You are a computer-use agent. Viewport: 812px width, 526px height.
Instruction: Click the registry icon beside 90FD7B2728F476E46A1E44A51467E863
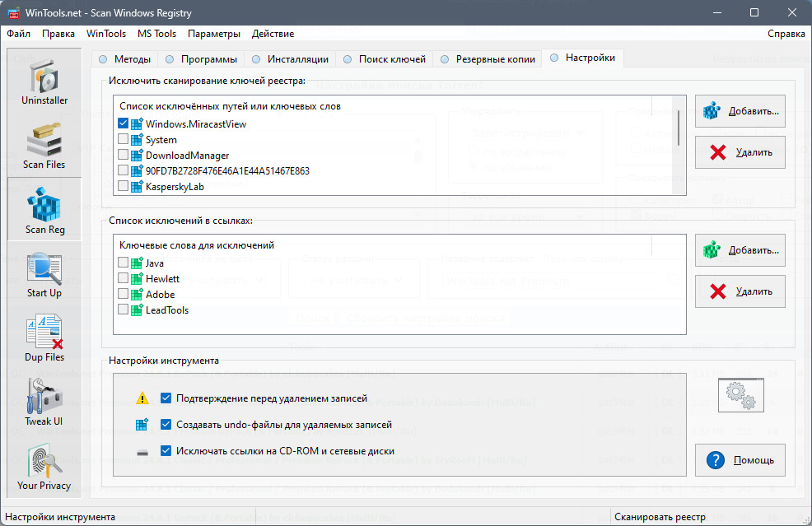pyautogui.click(x=137, y=170)
